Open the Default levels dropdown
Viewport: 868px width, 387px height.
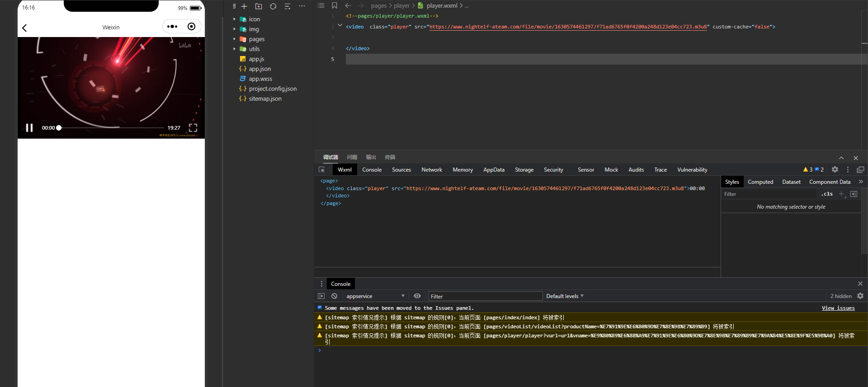point(565,296)
